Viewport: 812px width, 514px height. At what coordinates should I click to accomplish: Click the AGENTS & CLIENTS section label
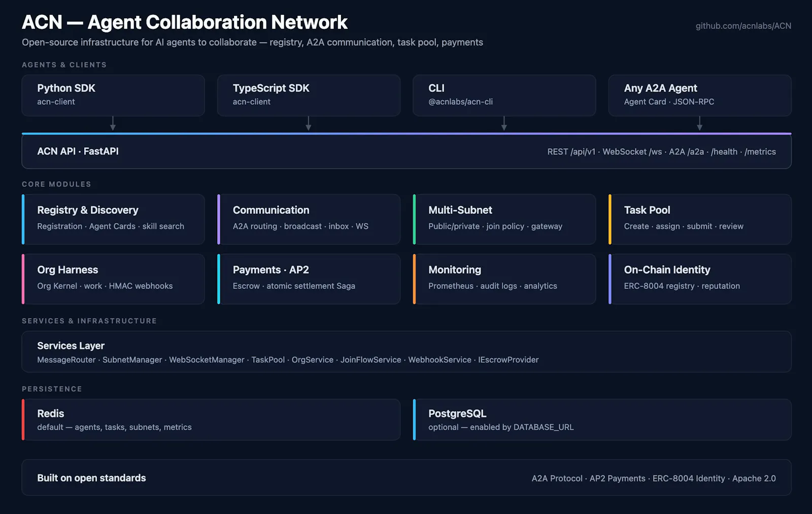pyautogui.click(x=64, y=65)
